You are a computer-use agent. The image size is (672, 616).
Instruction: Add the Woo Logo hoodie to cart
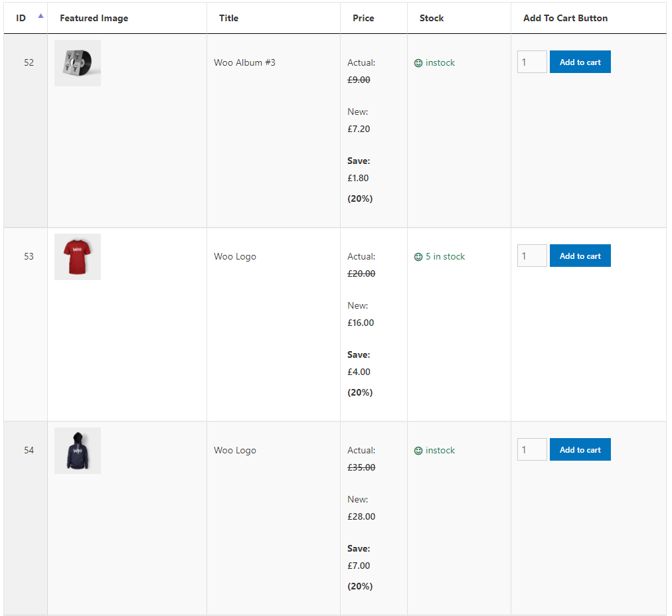pyautogui.click(x=580, y=449)
